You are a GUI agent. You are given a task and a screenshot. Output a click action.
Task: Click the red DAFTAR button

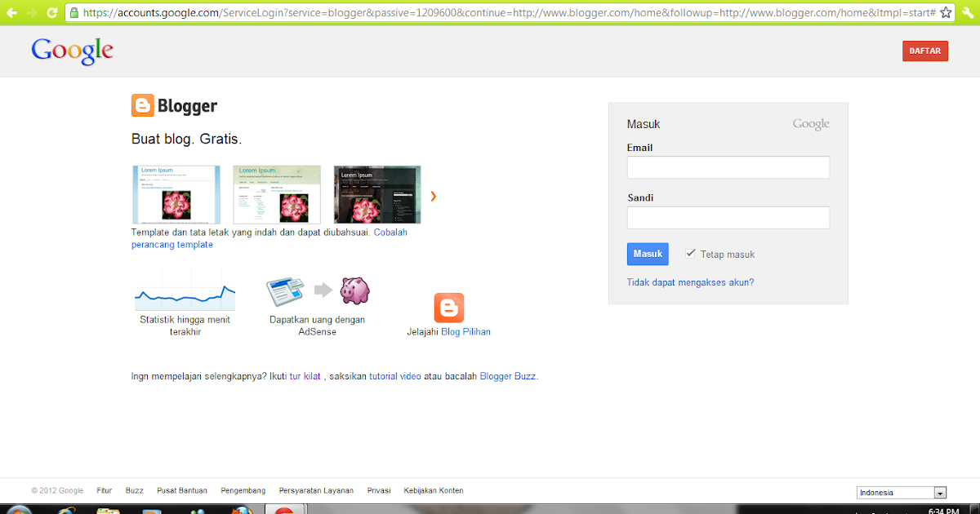coord(925,51)
